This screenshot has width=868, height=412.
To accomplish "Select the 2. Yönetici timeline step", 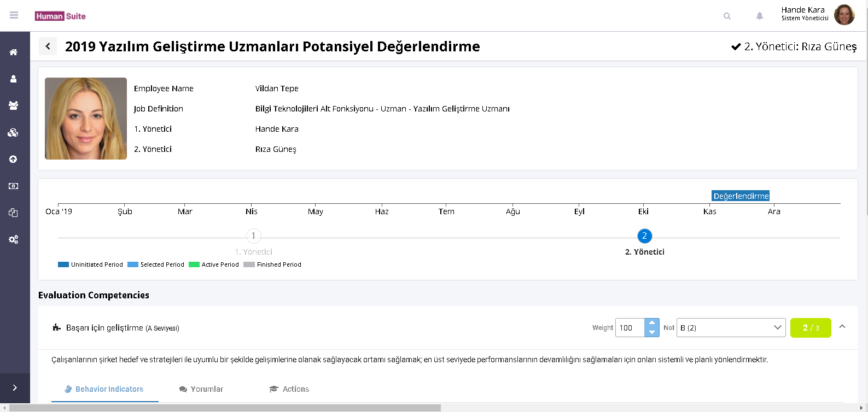I will [x=644, y=236].
